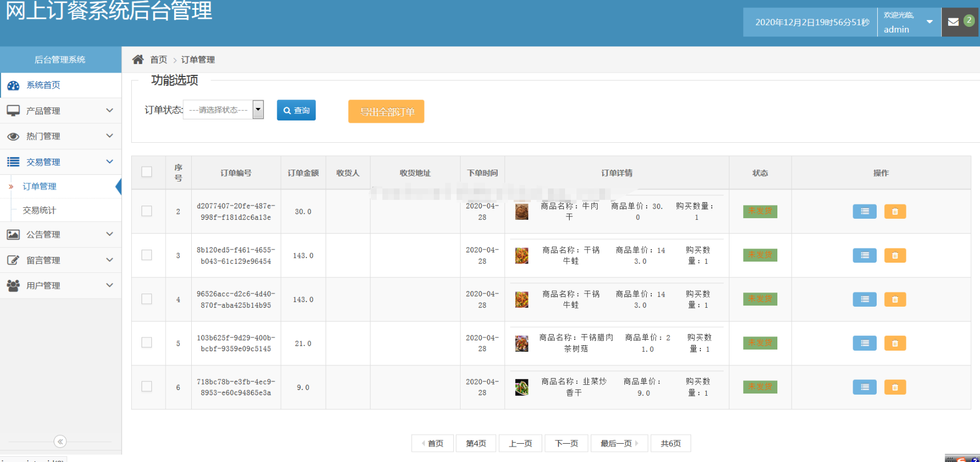Click the 导出全部订单 export button
Screen dimensions: 980x462
tap(386, 111)
